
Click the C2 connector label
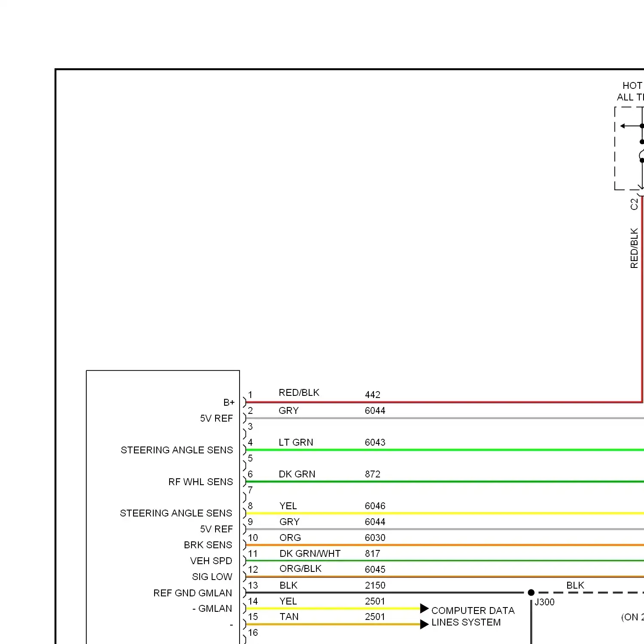634,204
